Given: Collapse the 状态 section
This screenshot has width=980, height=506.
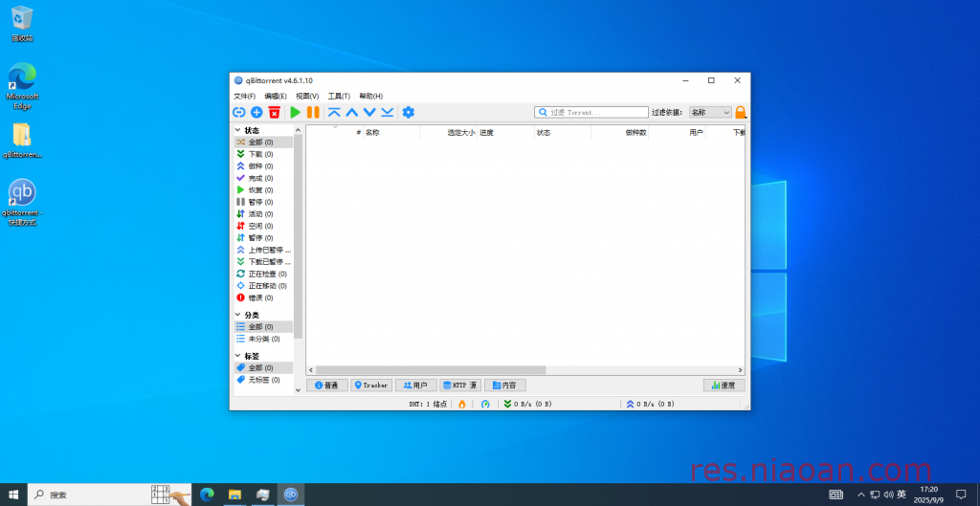Looking at the screenshot, I should pos(237,130).
